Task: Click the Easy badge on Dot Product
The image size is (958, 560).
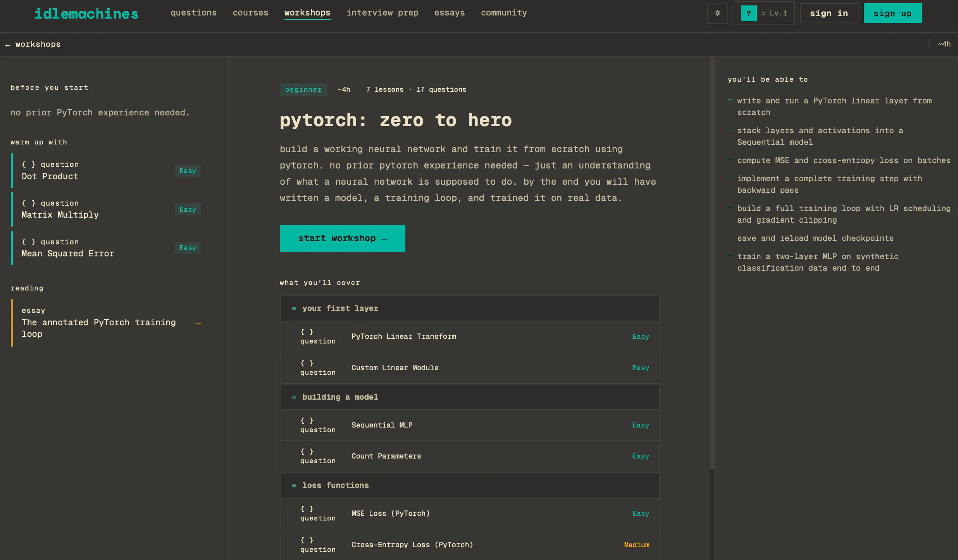Action: 188,171
